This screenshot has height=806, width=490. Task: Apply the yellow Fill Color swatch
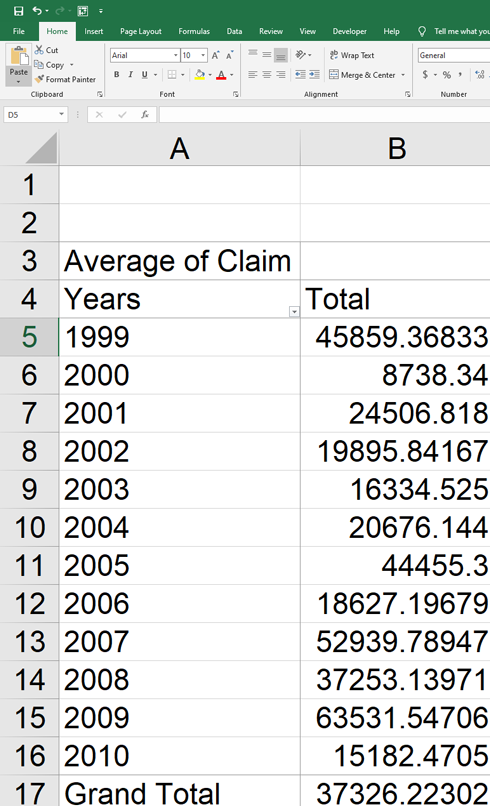tap(200, 75)
